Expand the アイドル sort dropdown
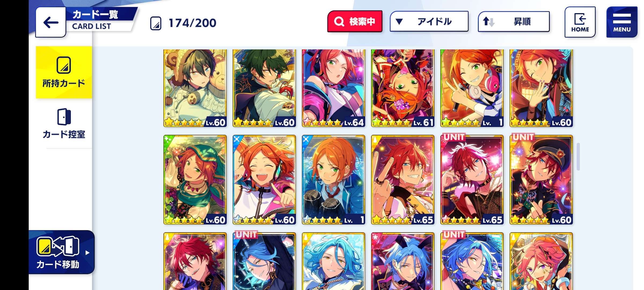Viewport: 644px width, 290px height. tap(429, 21)
